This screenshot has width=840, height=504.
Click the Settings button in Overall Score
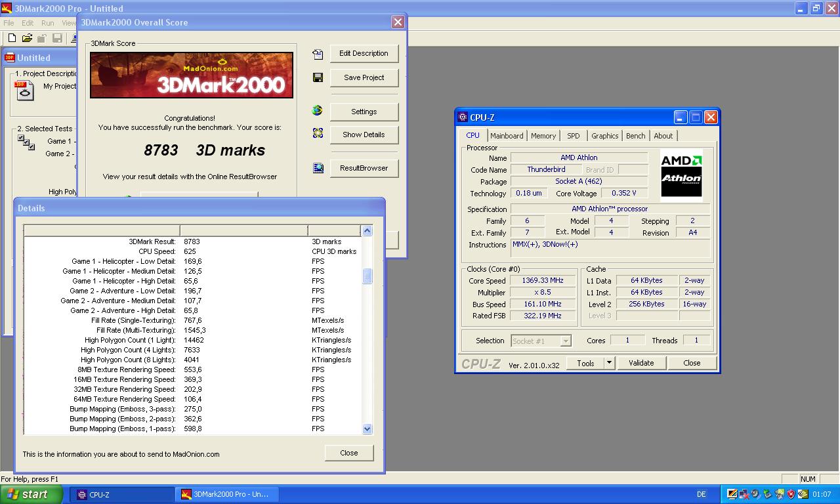364,112
